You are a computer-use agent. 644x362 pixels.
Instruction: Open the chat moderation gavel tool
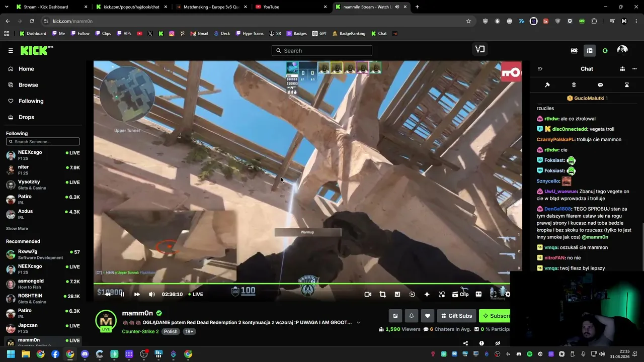coord(547,85)
